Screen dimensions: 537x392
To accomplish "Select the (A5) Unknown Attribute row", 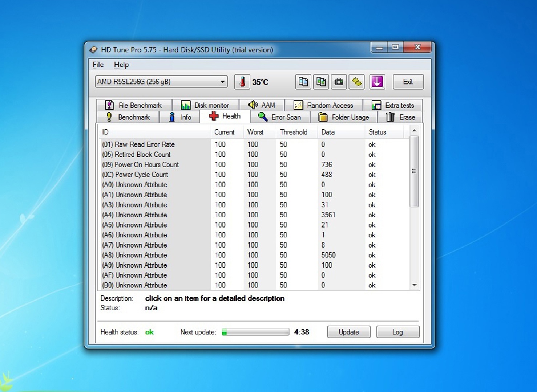I will (x=254, y=225).
